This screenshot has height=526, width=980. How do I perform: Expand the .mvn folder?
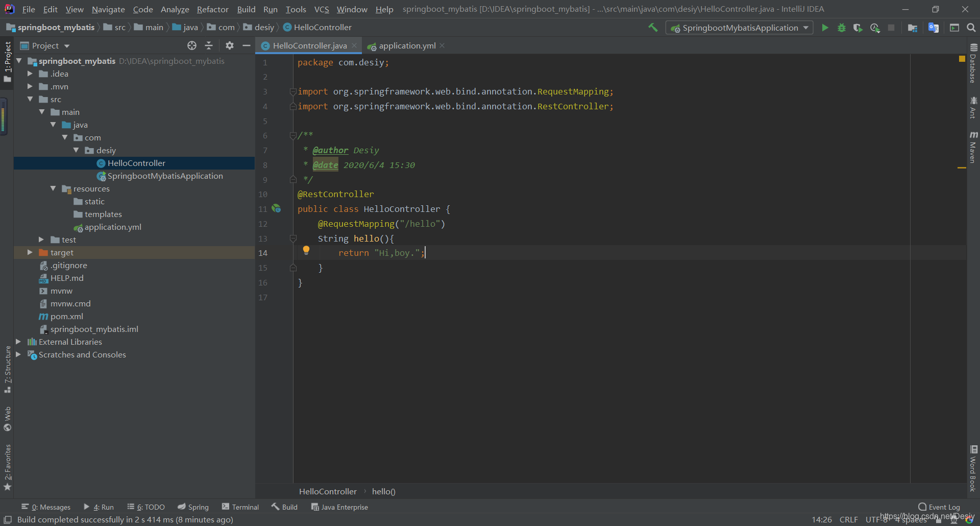click(30, 86)
